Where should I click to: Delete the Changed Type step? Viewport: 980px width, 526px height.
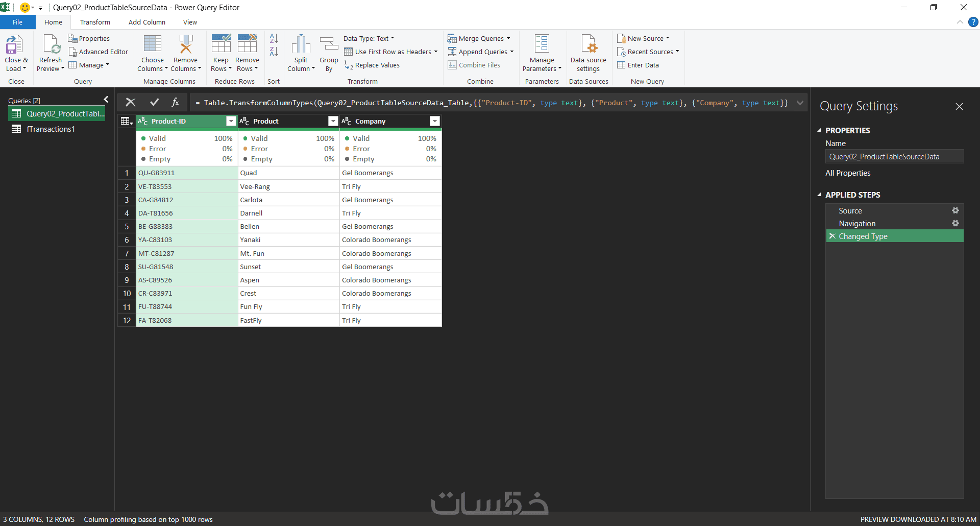[x=832, y=236]
